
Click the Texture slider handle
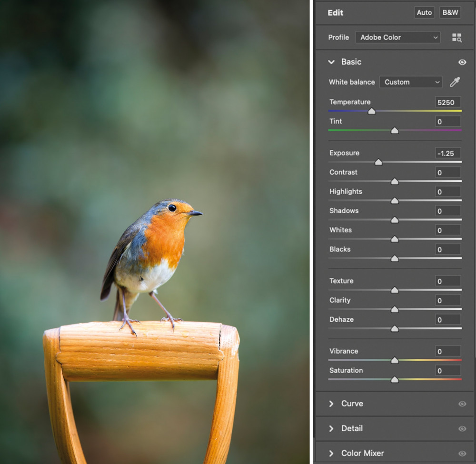click(395, 290)
